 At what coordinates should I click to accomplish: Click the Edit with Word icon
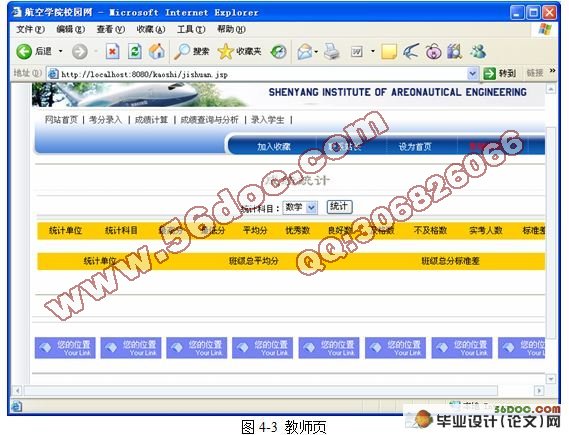pyautogui.click(x=357, y=52)
